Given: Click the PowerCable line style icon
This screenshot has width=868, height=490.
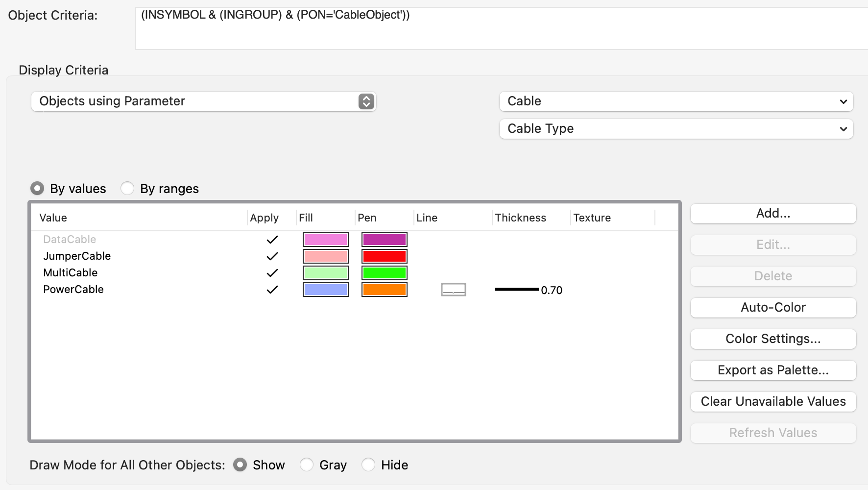Looking at the screenshot, I should (x=453, y=290).
